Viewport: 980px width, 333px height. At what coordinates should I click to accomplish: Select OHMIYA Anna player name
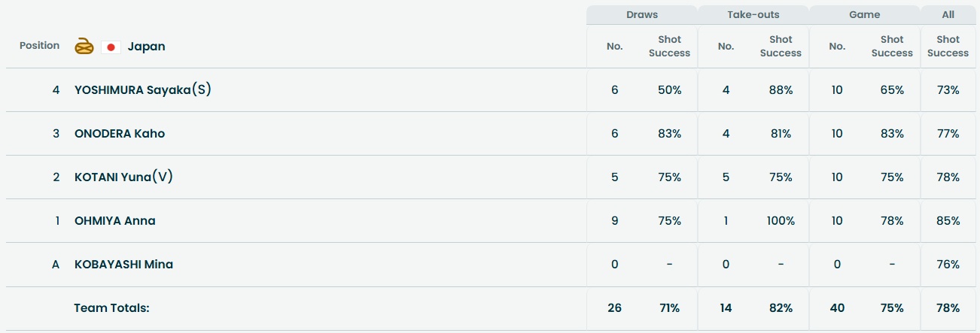pos(115,221)
